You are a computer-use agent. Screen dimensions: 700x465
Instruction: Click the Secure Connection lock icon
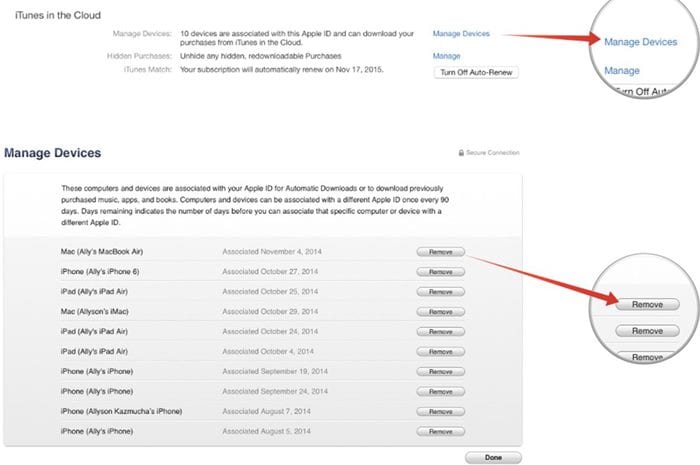point(461,153)
